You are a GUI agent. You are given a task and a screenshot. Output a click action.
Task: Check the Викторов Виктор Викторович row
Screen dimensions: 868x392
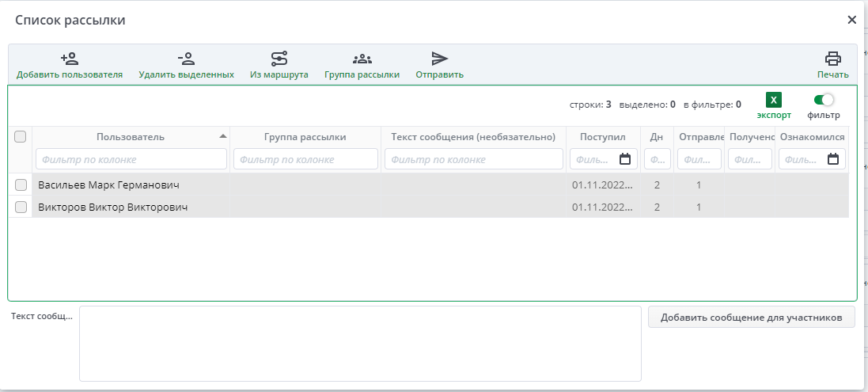(x=21, y=207)
